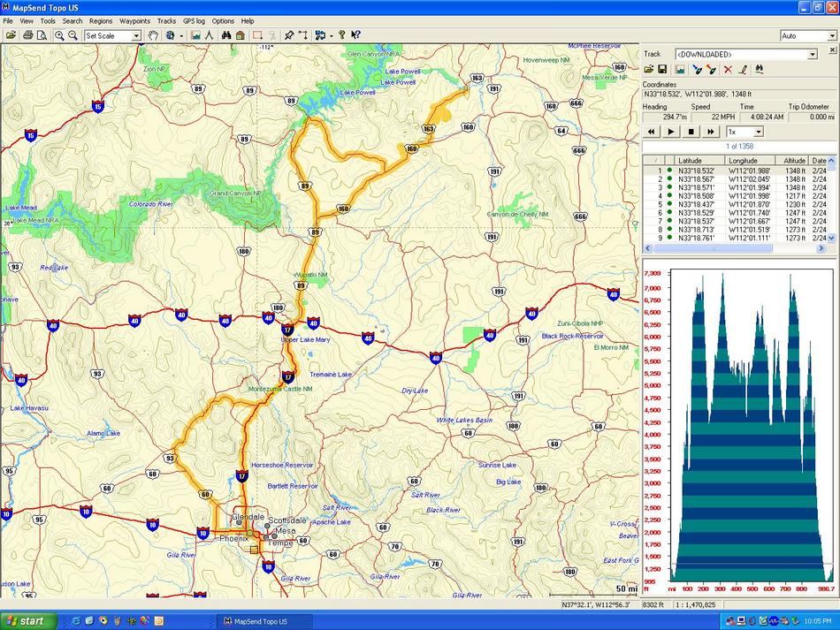Launch Internet Explorer from Quick Launch

(x=75, y=621)
